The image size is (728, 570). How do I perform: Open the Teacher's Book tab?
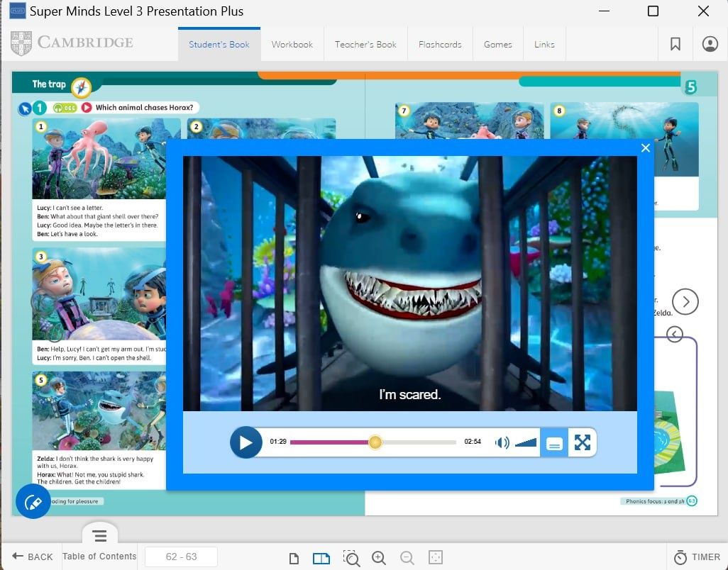point(365,45)
